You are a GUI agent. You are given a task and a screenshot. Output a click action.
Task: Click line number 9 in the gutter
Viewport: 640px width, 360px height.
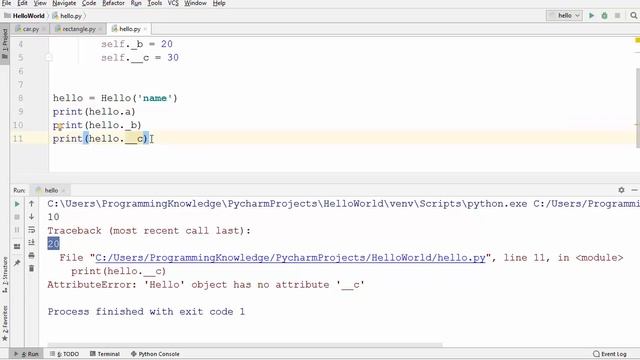(x=20, y=111)
